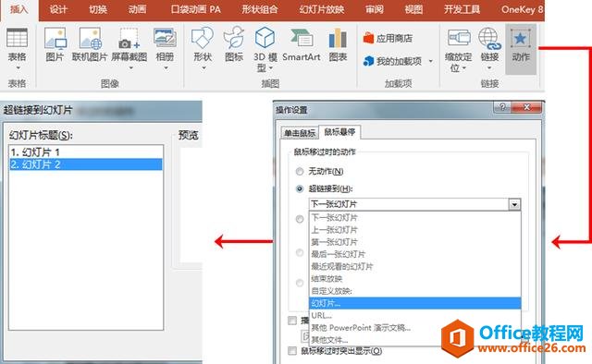The width and height of the screenshot is (592, 364).
Task: Insert an icon via 图标
Action: [234, 44]
